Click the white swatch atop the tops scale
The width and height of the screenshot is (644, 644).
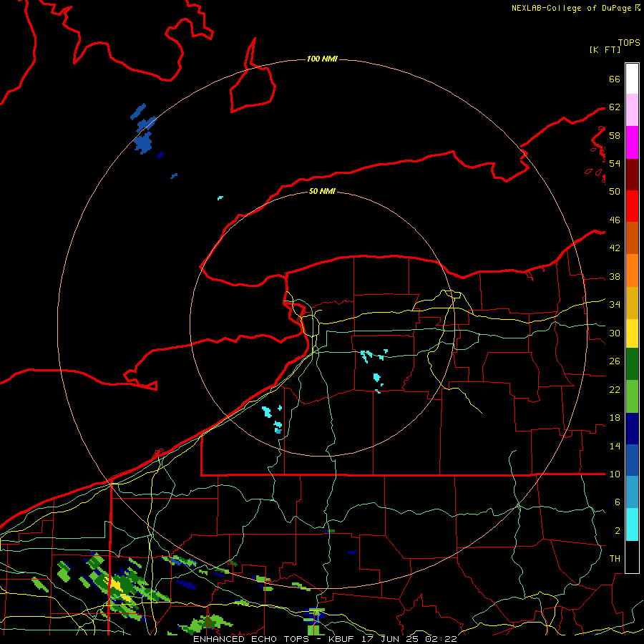click(x=632, y=79)
